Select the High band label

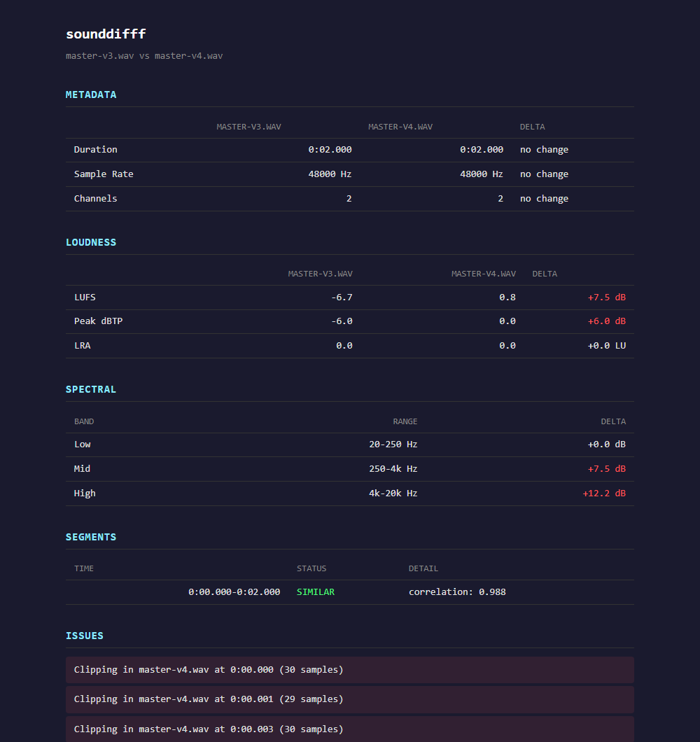click(85, 493)
